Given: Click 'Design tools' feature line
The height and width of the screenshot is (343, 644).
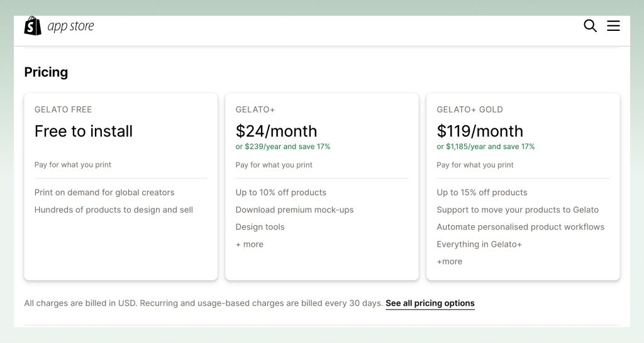Looking at the screenshot, I should [x=260, y=227].
